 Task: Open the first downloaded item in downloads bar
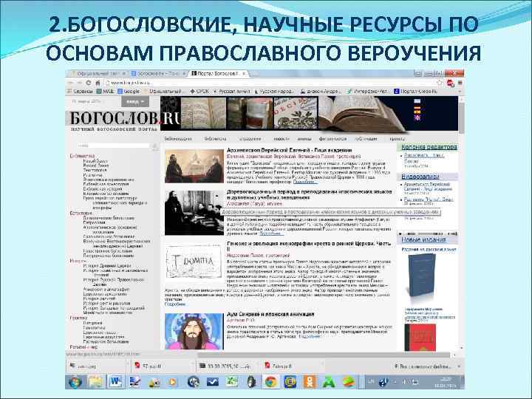coord(97,366)
